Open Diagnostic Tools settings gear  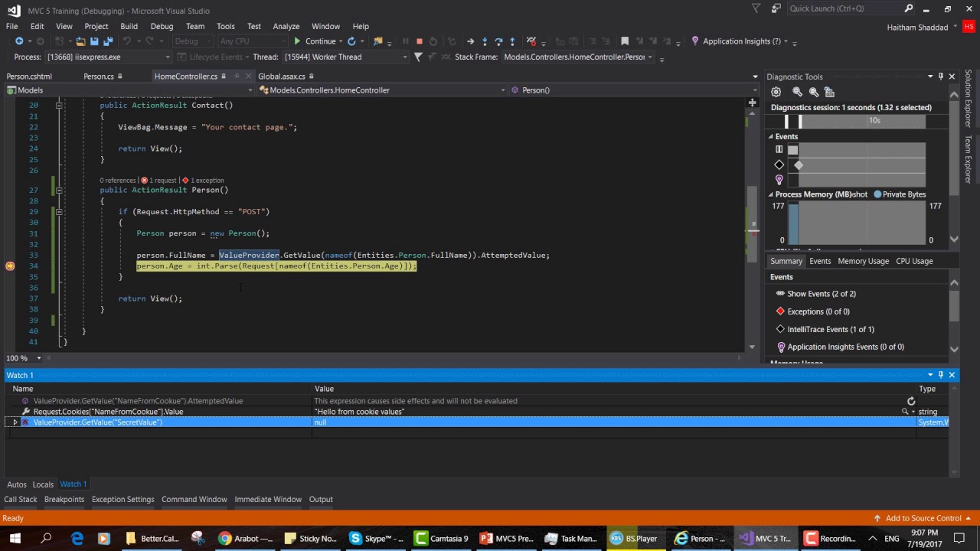coord(776,92)
